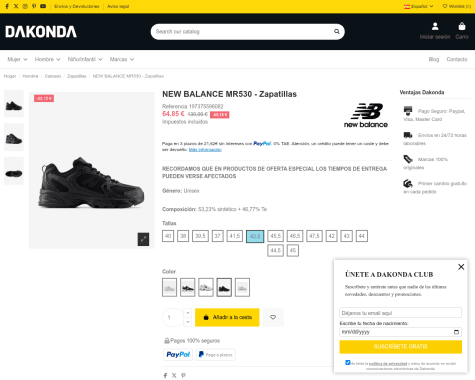Expand product image to fullscreen
The height and width of the screenshot is (380, 475).
pyautogui.click(x=143, y=239)
